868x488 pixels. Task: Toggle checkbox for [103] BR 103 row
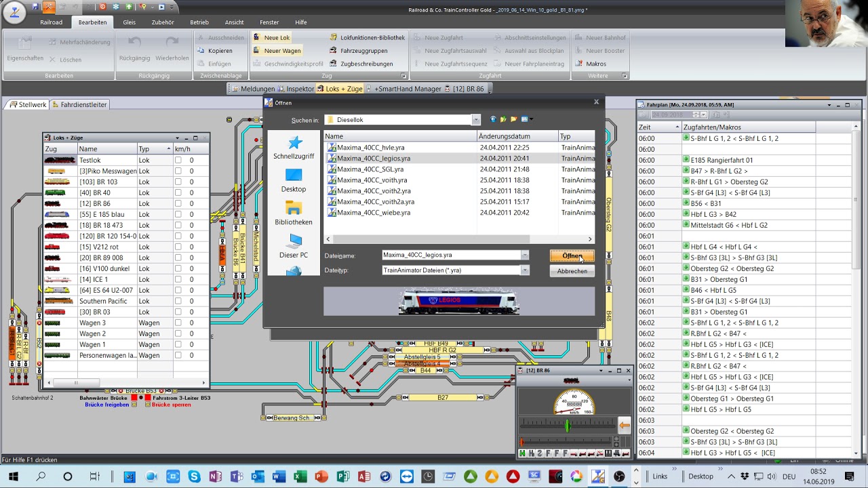click(178, 182)
